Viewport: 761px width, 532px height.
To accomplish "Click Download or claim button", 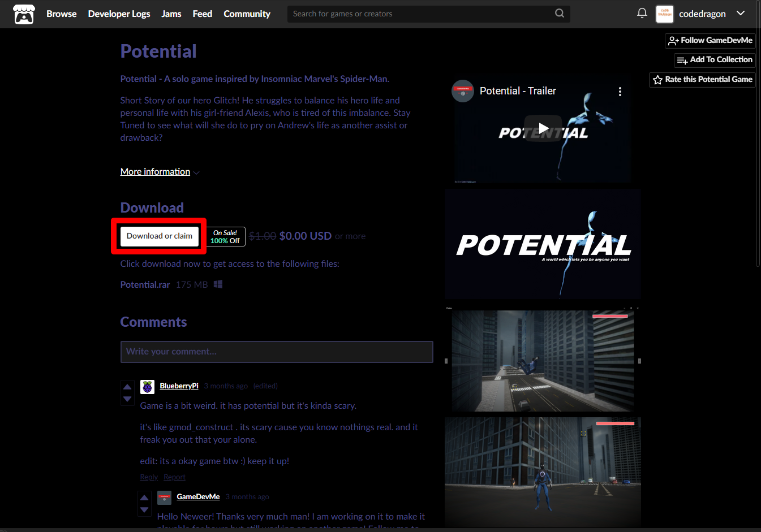I will (x=160, y=236).
